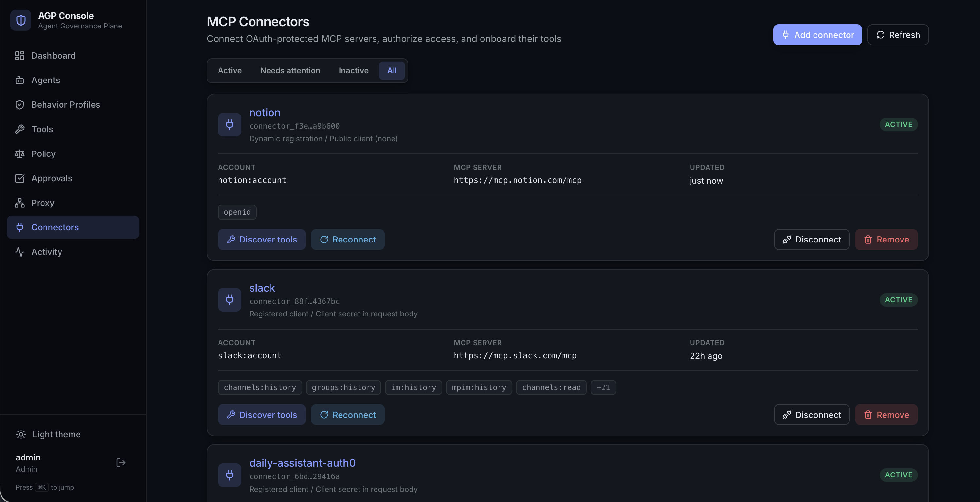The height and width of the screenshot is (502, 980).
Task: Click the AGP Console shield logo
Action: click(x=21, y=20)
